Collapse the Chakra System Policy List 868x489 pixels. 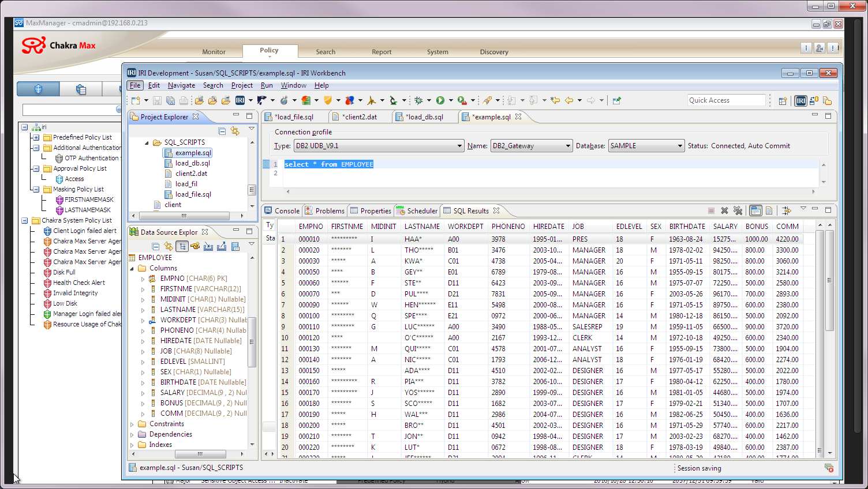coord(25,220)
